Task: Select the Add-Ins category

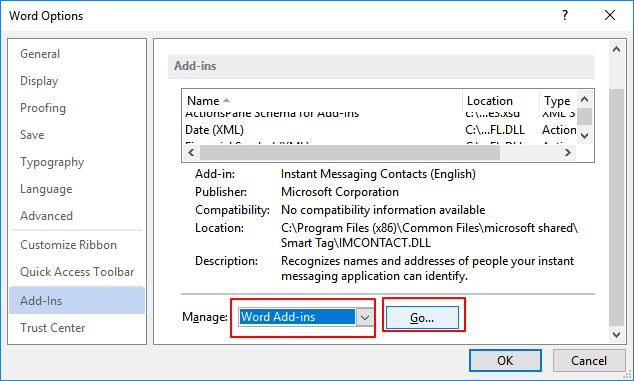Action: click(77, 301)
